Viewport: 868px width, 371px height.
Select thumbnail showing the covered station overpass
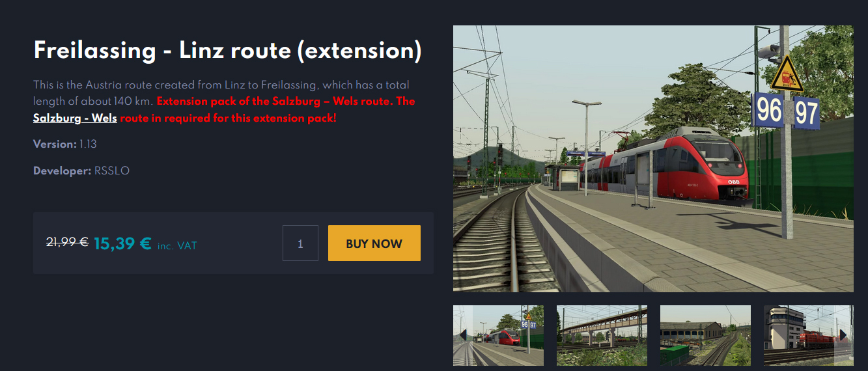pyautogui.click(x=602, y=335)
